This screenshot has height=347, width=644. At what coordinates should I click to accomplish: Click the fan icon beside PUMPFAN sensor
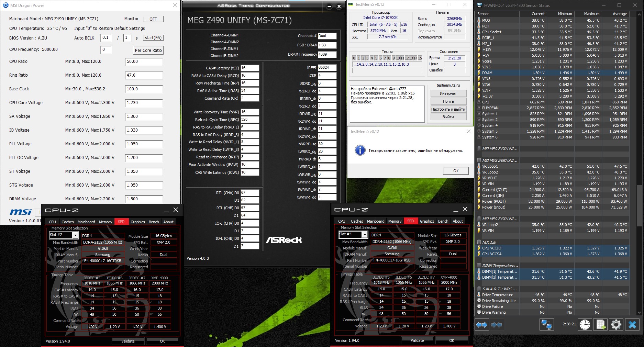(479, 108)
